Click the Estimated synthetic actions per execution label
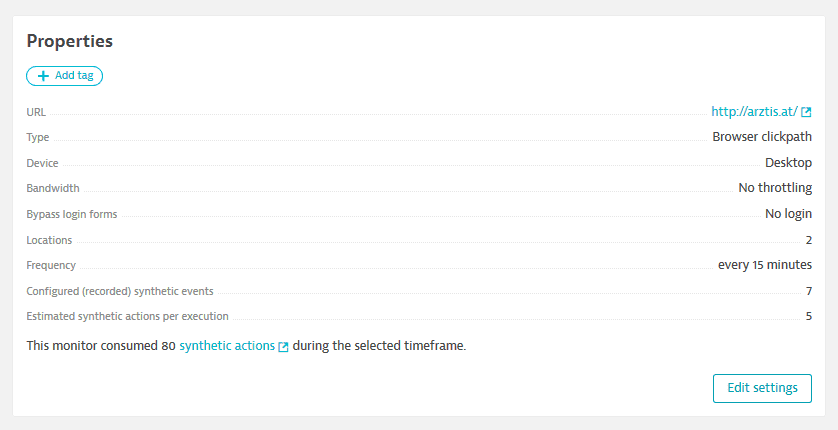This screenshot has height=430, width=838. click(x=127, y=316)
